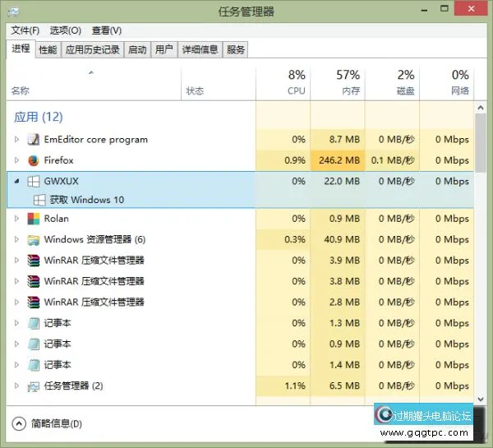Click the 获取 Windows 10 child icon
Viewport: 493px width, 448px height.
pos(39,200)
